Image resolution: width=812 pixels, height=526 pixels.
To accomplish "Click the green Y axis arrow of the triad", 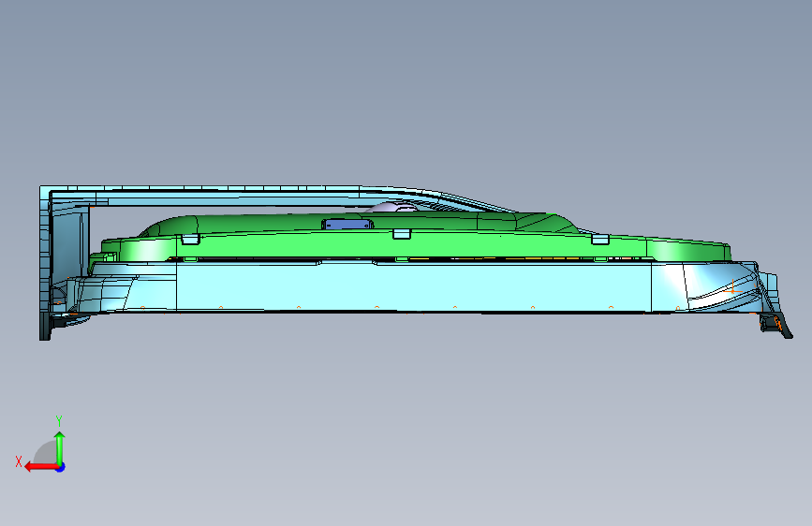I will pyautogui.click(x=60, y=447).
